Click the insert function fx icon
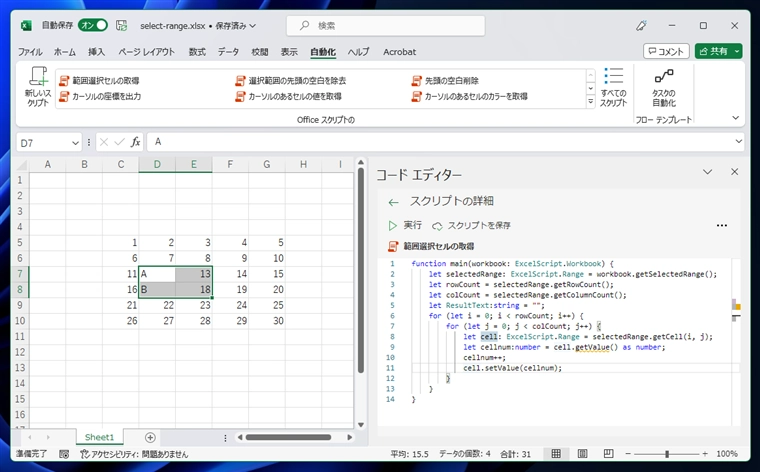Screen dimensions: 760x472 tap(135, 142)
